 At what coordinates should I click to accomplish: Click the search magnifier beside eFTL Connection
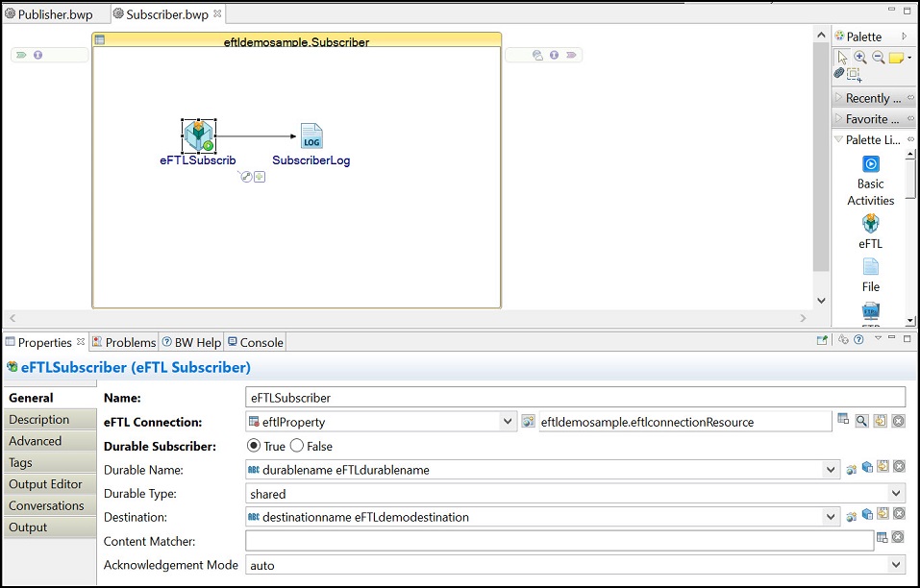coord(861,421)
